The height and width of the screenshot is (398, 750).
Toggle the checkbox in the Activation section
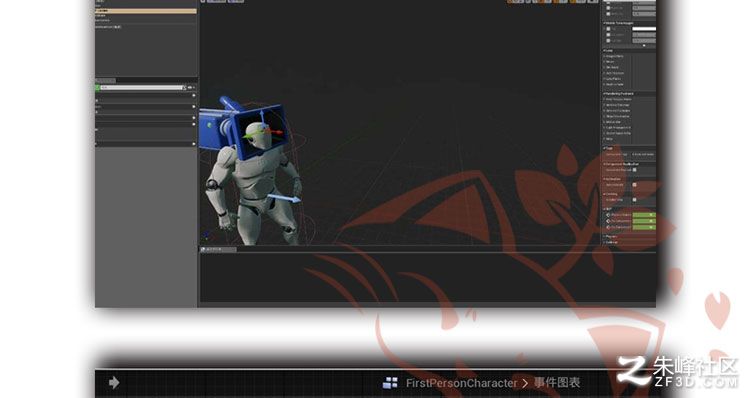(x=635, y=185)
